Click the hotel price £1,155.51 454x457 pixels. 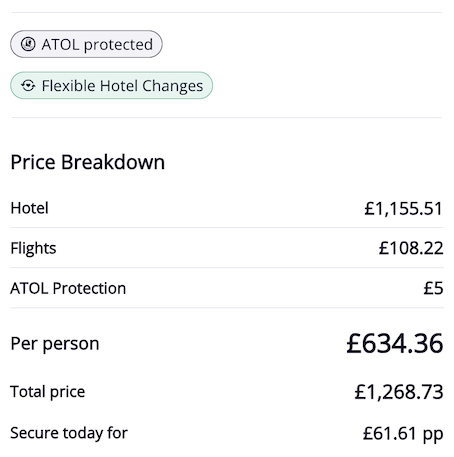click(403, 209)
